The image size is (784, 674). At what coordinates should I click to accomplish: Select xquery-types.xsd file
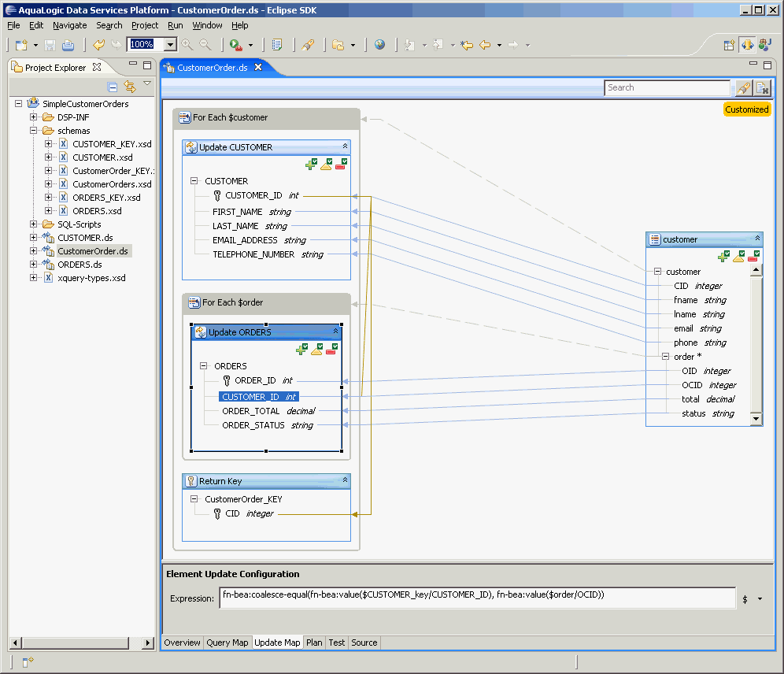pos(91,278)
